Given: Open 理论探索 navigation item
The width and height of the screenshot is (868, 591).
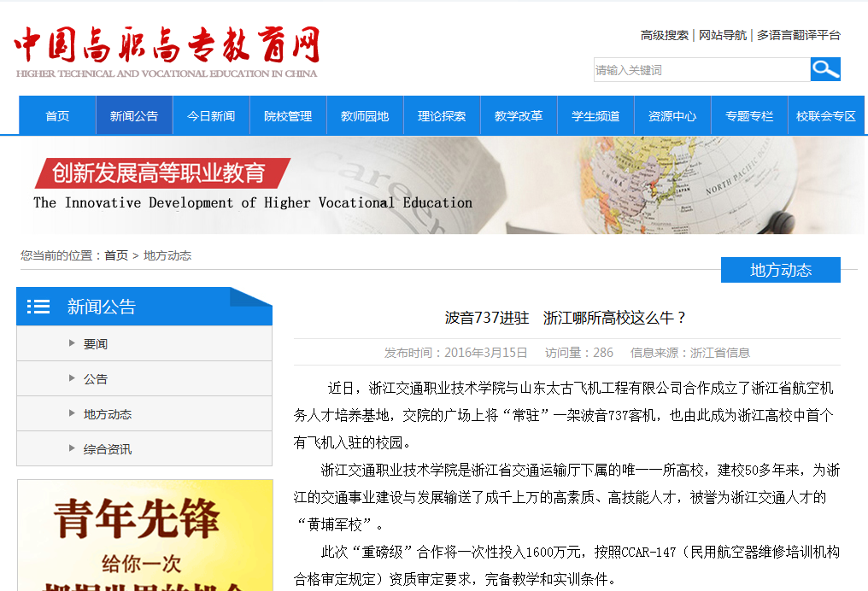Looking at the screenshot, I should coord(442,116).
